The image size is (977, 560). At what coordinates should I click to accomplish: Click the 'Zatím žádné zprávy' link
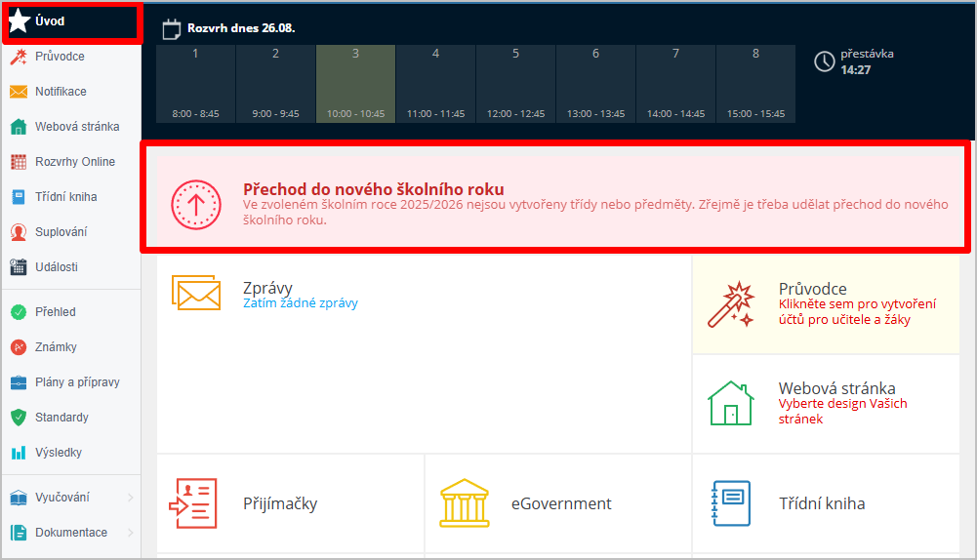(x=300, y=303)
